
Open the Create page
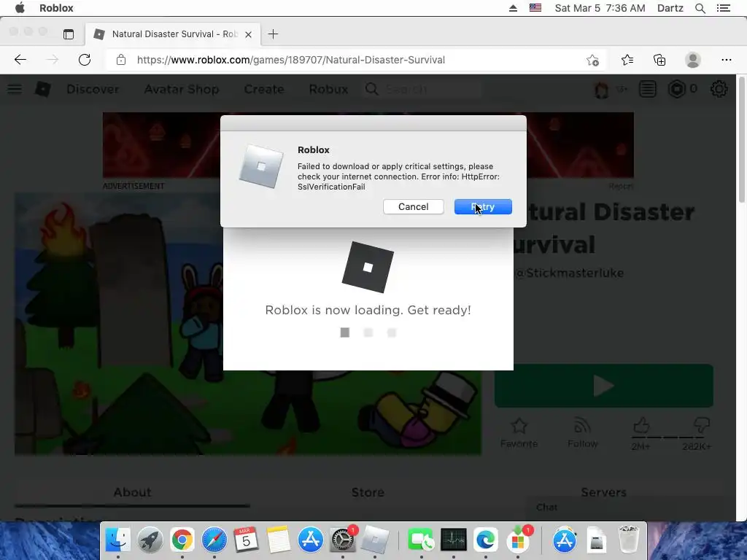pos(264,89)
